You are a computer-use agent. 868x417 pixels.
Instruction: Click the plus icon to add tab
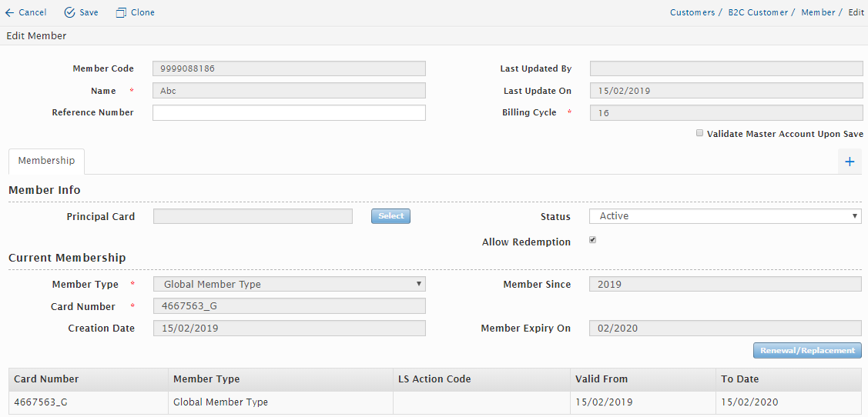pos(850,162)
